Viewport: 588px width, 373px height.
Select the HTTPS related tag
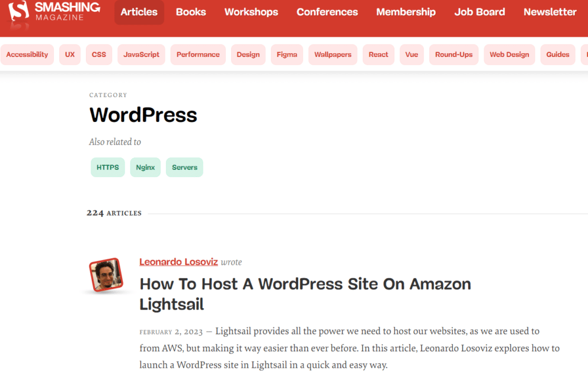(x=107, y=167)
